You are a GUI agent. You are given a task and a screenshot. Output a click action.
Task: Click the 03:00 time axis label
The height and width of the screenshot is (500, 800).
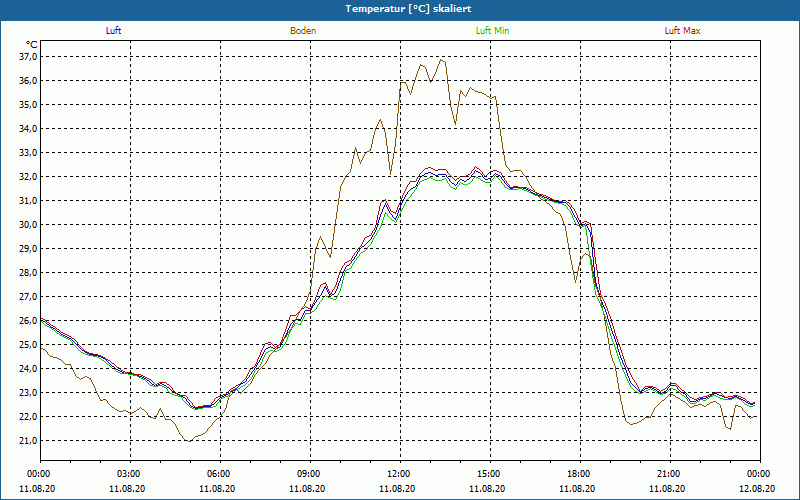128,474
